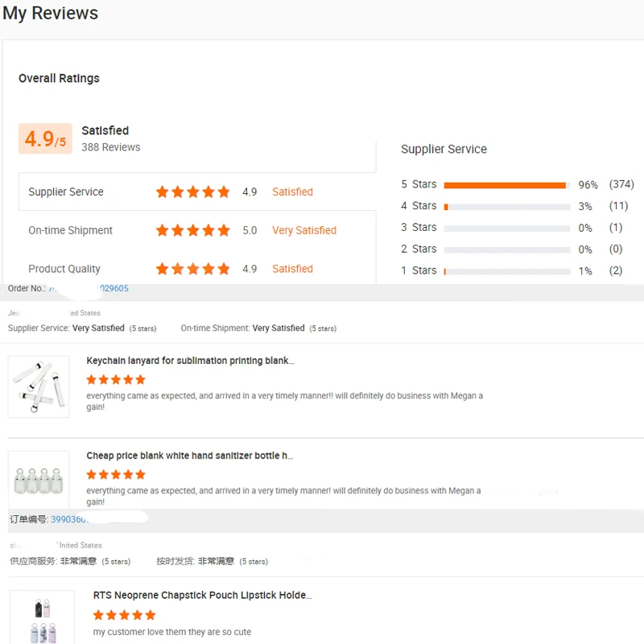Click the 4 Stars rating progress bar
This screenshot has width=644, height=644.
coord(506,207)
